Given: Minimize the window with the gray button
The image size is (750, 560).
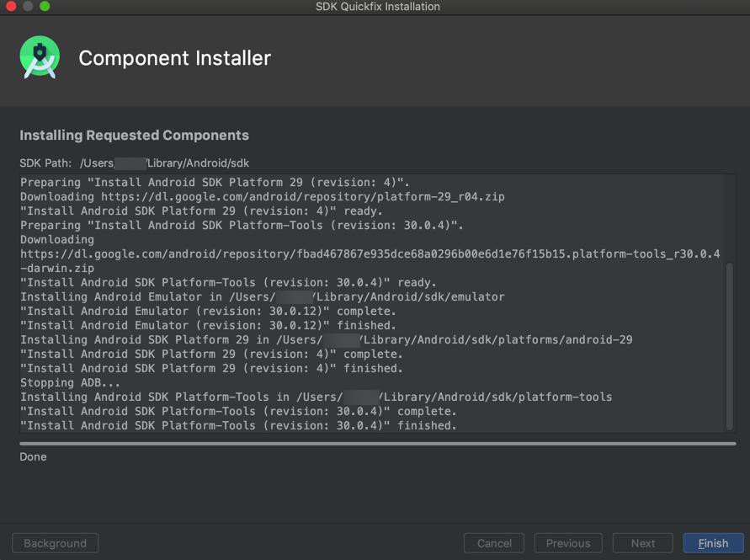Looking at the screenshot, I should point(28,6).
